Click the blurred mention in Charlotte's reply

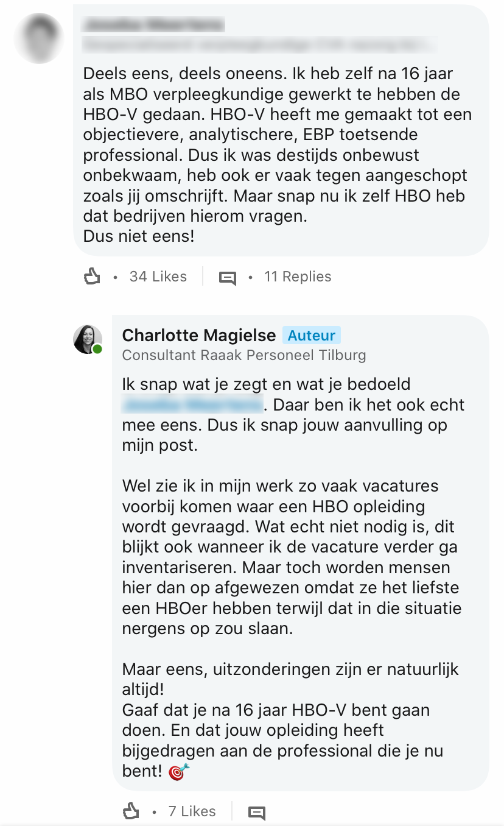(192, 404)
